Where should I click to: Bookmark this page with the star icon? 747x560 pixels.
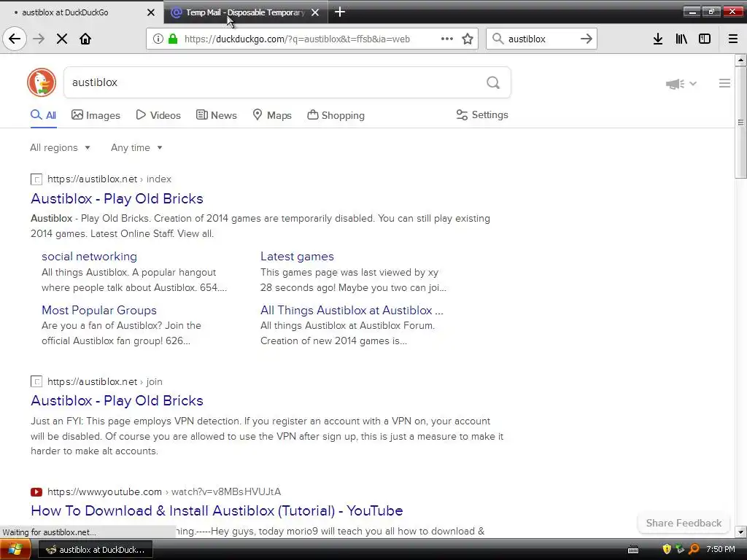pyautogui.click(x=468, y=39)
